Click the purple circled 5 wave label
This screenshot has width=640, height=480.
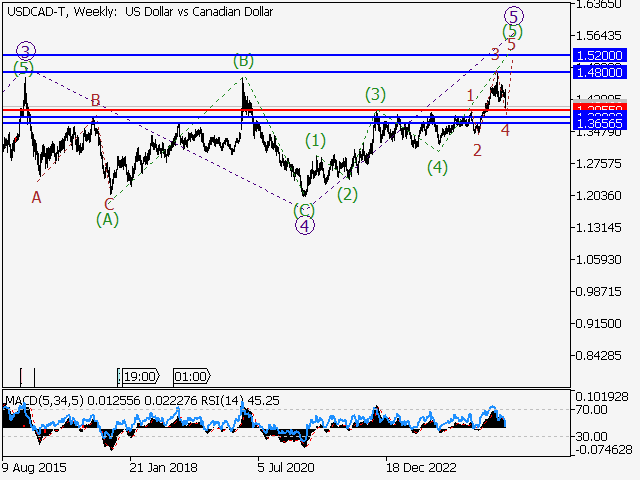pos(513,15)
